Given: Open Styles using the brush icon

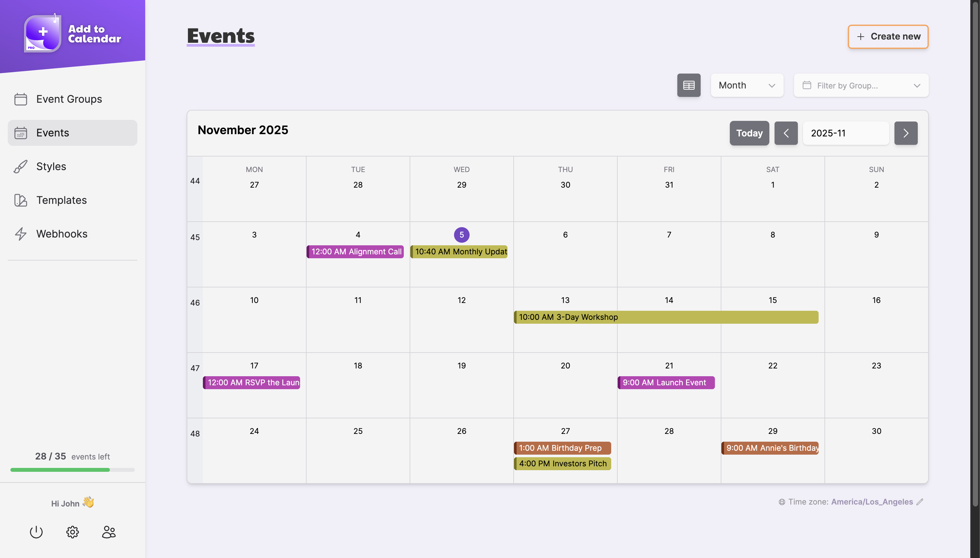Looking at the screenshot, I should pos(20,166).
